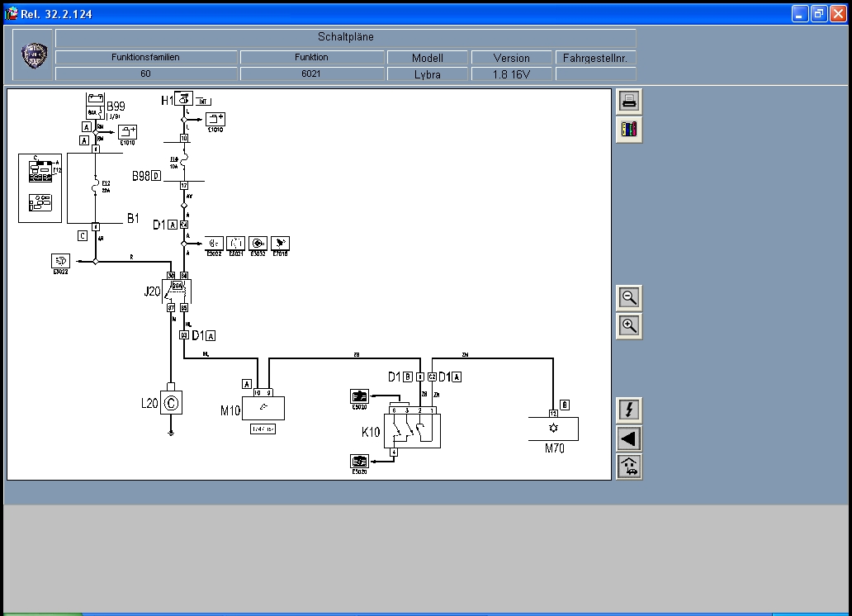
Task: Click the empty Fahrgestellnr. value field
Action: (x=595, y=74)
